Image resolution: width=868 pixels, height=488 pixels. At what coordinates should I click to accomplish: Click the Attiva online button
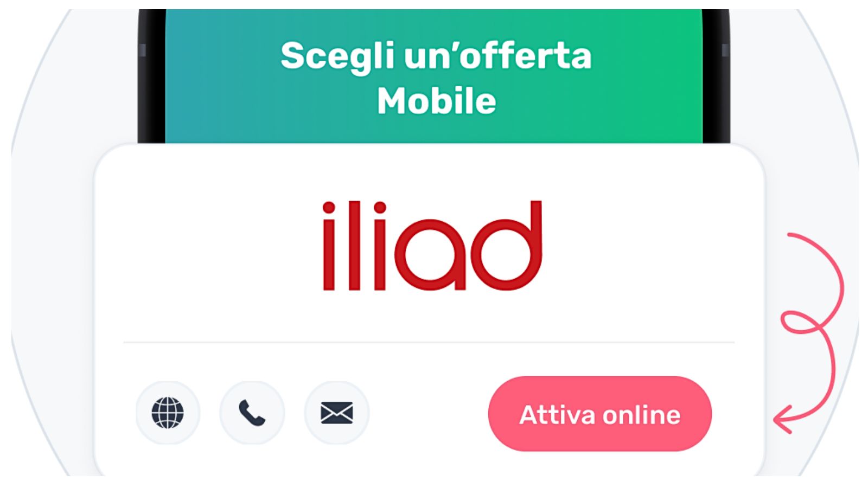[600, 414]
